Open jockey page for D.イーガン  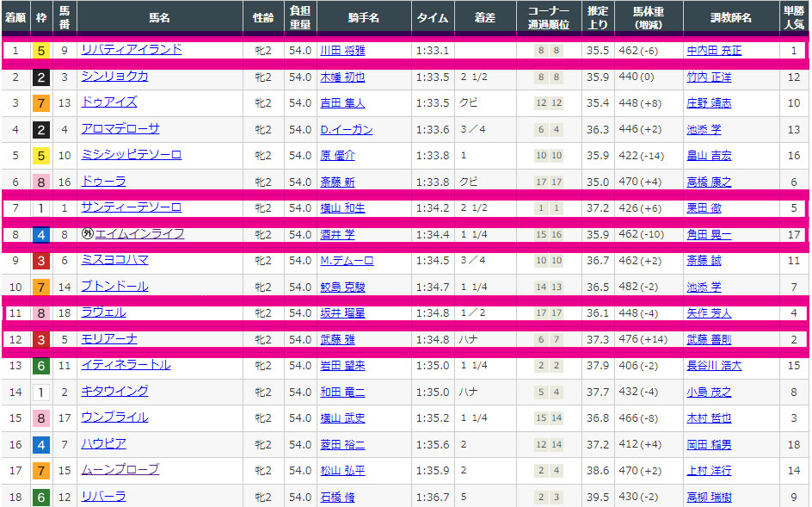pyautogui.click(x=346, y=130)
